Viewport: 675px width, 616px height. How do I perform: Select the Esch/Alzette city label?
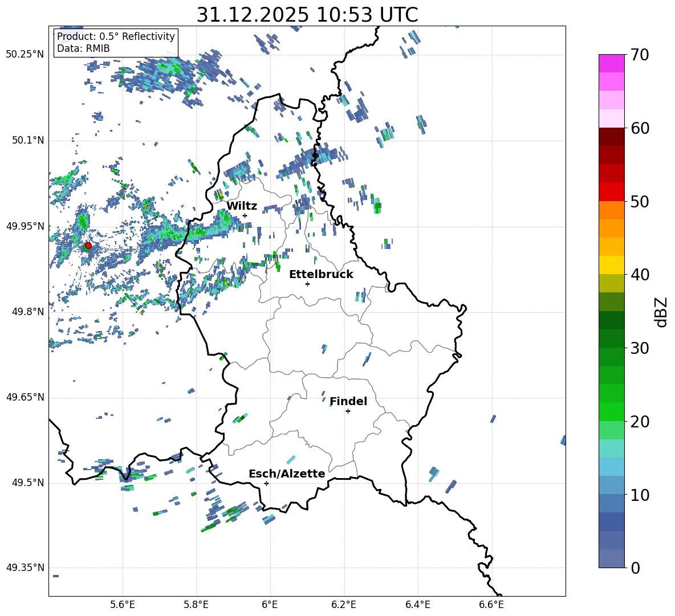point(287,474)
